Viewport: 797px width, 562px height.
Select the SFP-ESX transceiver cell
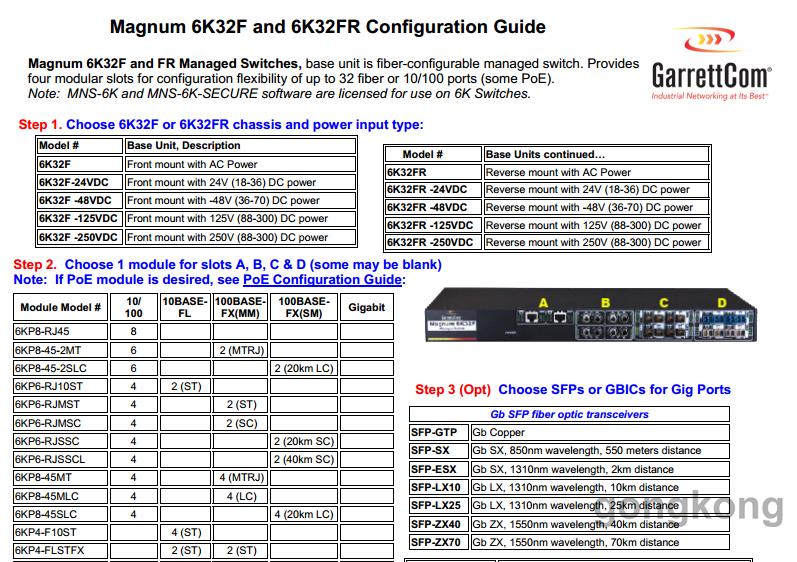coord(439,469)
